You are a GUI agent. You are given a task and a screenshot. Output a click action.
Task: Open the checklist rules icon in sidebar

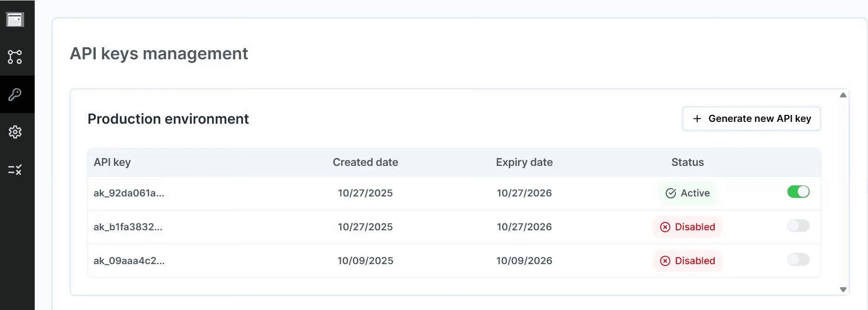click(15, 170)
